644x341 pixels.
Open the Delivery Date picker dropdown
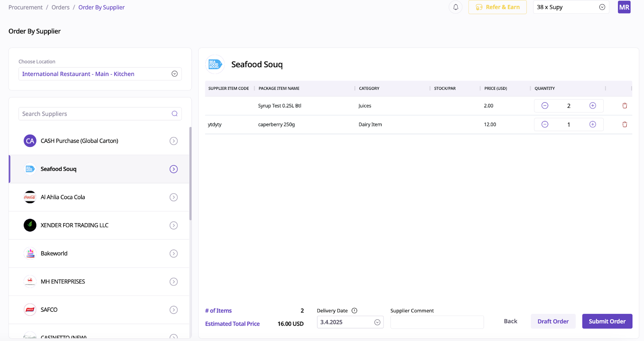click(377, 323)
